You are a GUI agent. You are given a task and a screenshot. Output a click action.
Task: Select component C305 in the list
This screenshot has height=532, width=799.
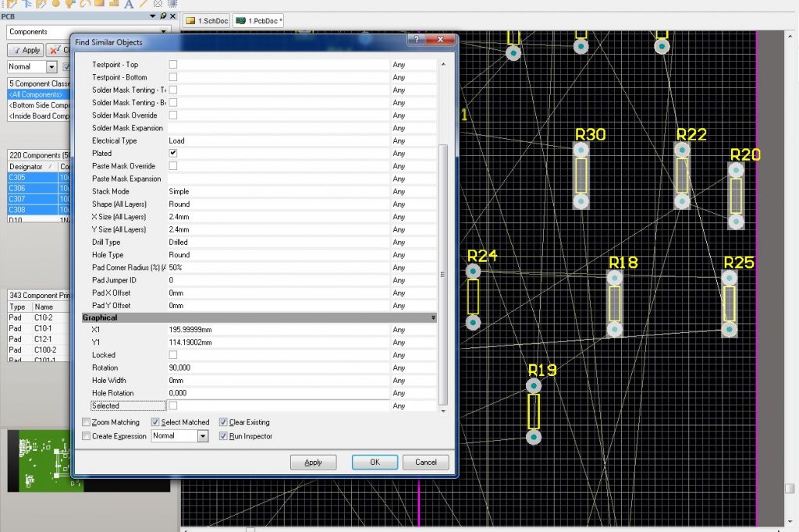(38, 177)
